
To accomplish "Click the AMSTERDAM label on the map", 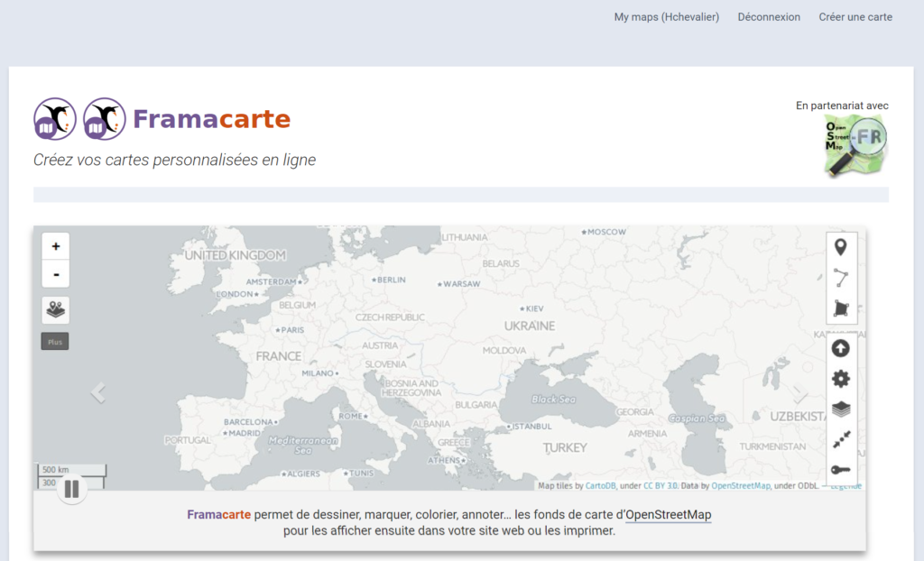I will pos(274,281).
